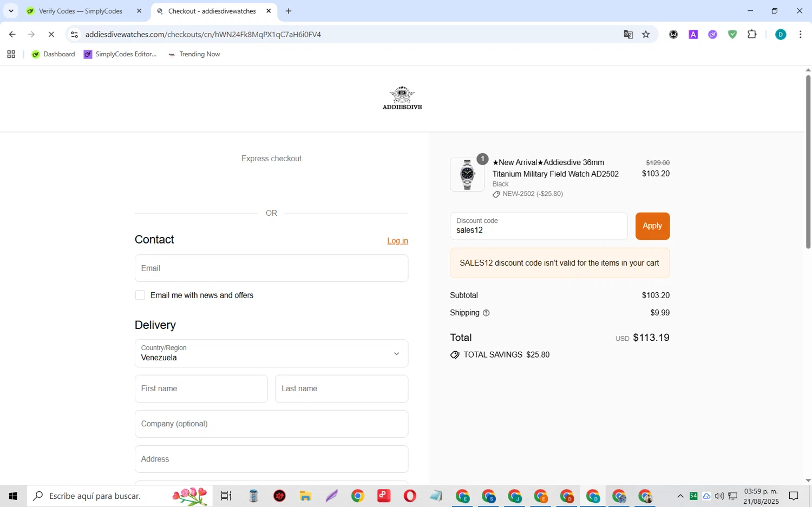Viewport: 812px width, 507px height.
Task: Click the TOTAL SAVINGS tag icon
Action: 455,355
